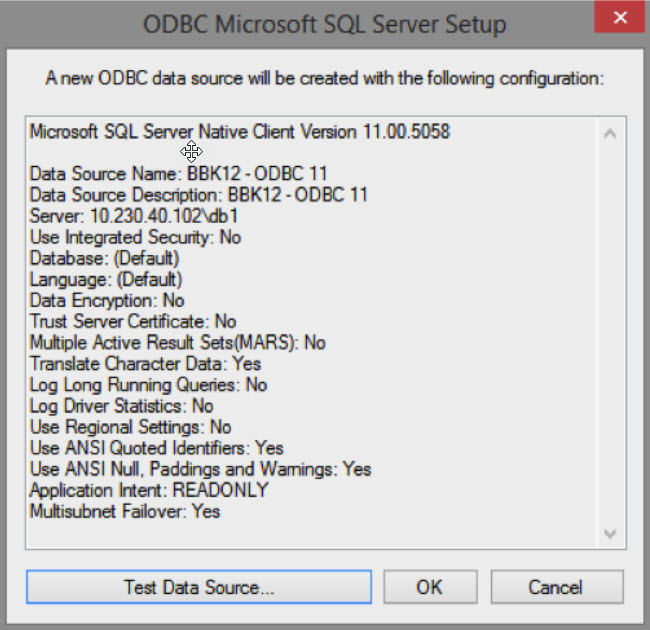Select the "Log Long Running Queries: No" line
The height and width of the screenshot is (630, 650).
pos(148,385)
